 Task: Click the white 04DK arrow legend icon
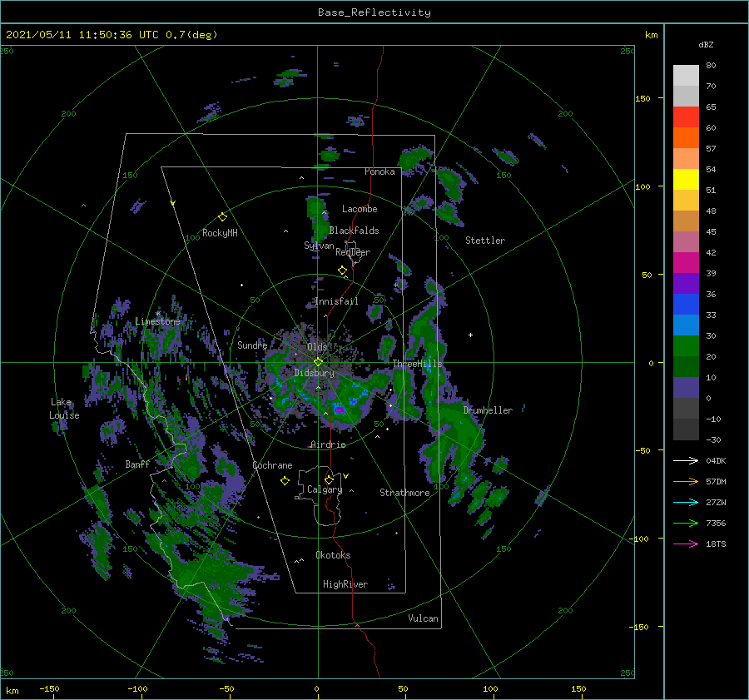tap(686, 460)
